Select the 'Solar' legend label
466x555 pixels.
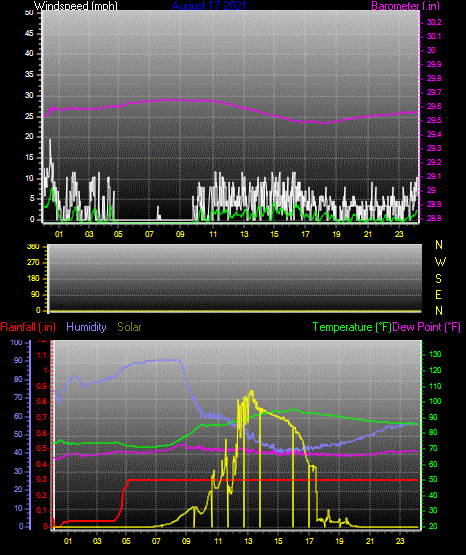[129, 327]
